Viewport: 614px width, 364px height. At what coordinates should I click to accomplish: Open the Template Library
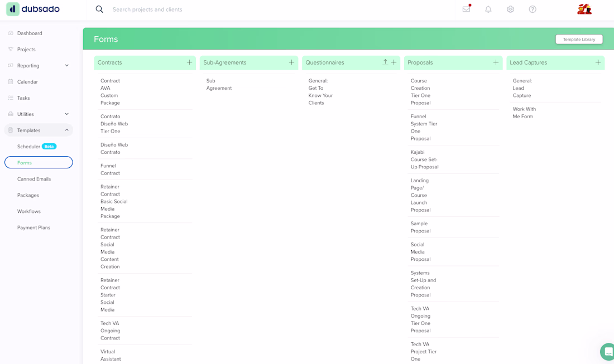click(x=579, y=39)
